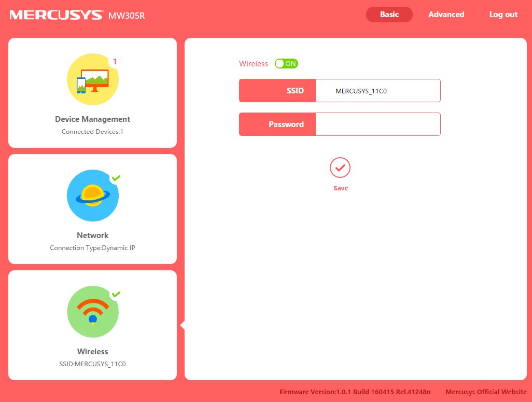This screenshot has width=532, height=402.
Task: Click the SSID:MERCUSYS_11C0 text in sidebar
Action: (93, 364)
